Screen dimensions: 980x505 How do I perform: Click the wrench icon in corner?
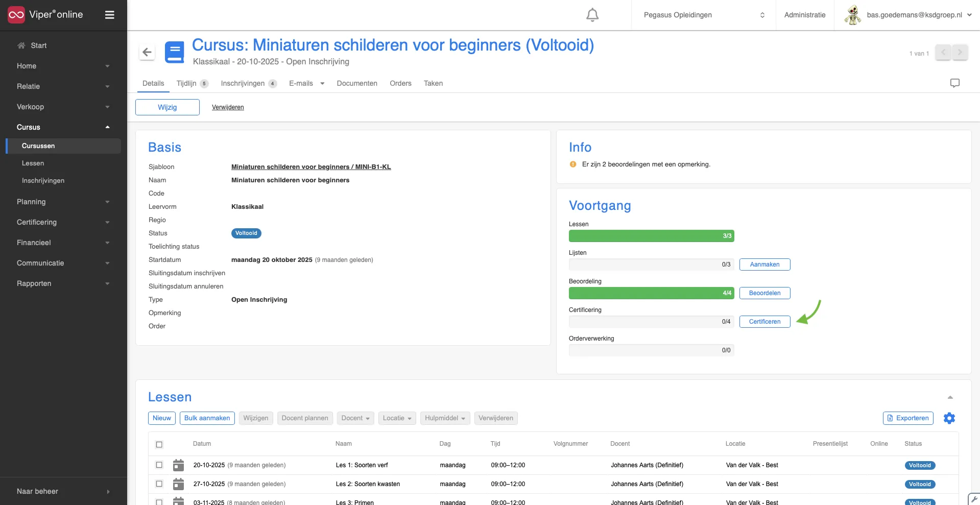click(974, 499)
